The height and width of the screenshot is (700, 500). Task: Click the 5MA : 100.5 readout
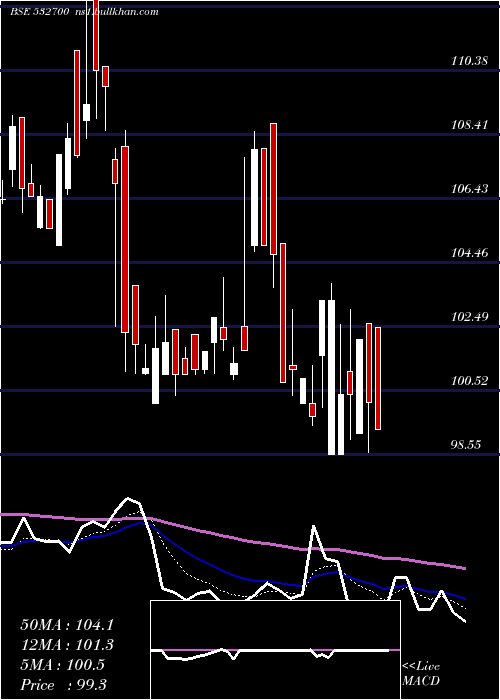[x=62, y=665]
